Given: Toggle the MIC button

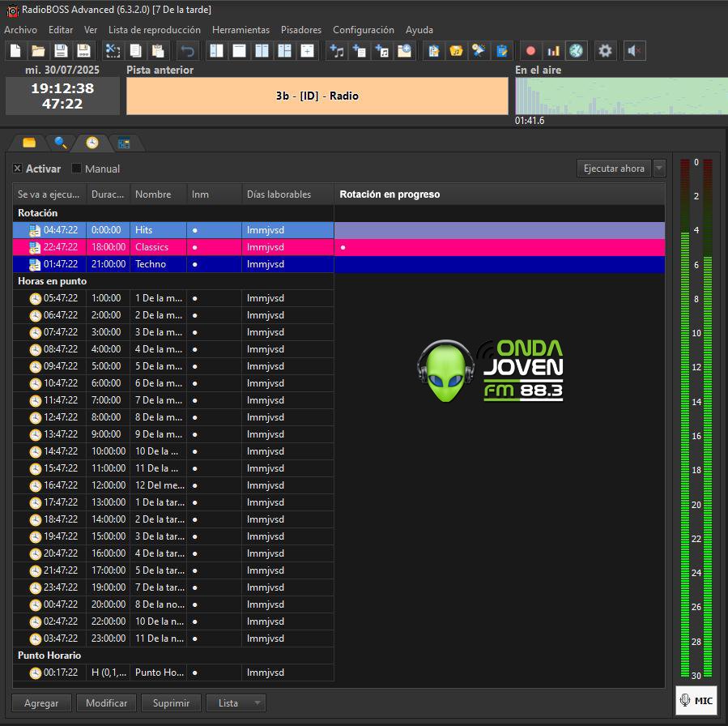Looking at the screenshot, I should 696,700.
